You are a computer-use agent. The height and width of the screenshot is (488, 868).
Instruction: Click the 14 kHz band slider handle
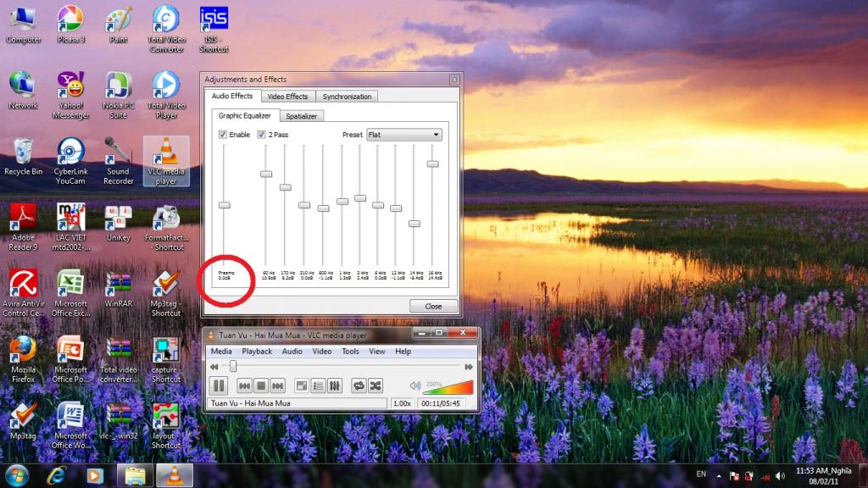[x=415, y=224]
